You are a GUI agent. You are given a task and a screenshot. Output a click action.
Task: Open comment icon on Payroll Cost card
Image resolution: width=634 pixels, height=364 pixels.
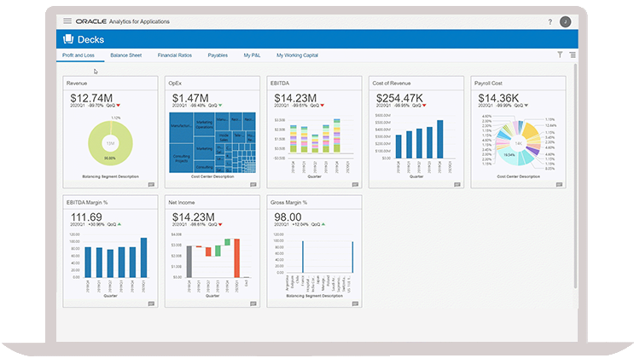click(x=559, y=185)
